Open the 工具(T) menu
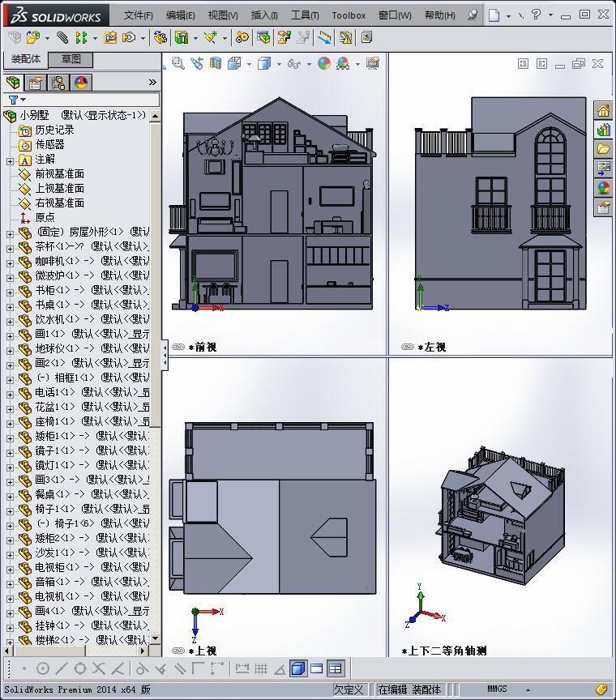Screen dimensions: 616x700 pyautogui.click(x=305, y=15)
